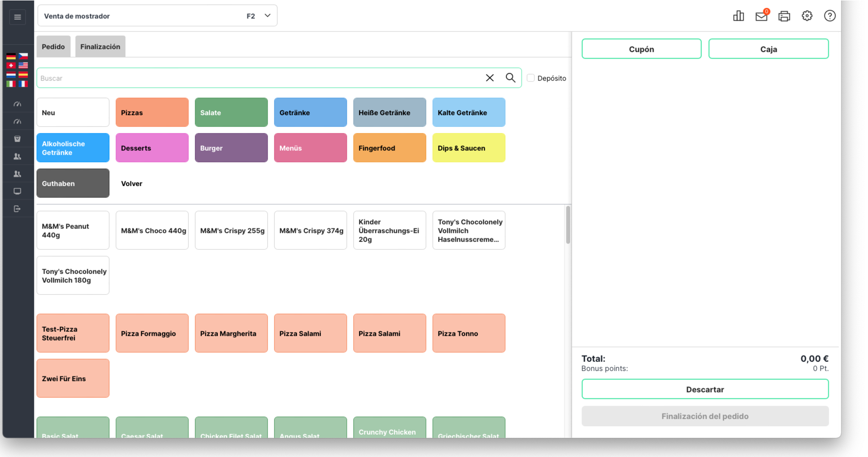This screenshot has height=457, width=868.
Task: Click the product list vertical scrollbar
Action: tap(568, 225)
